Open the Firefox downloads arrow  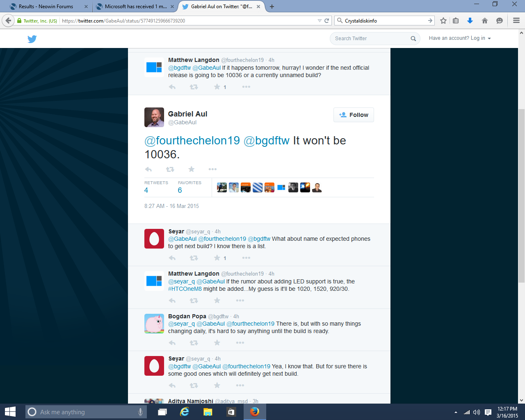coord(470,21)
